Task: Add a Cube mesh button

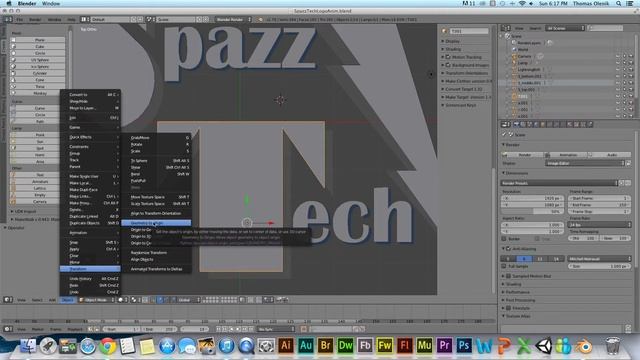Action: pos(38,47)
